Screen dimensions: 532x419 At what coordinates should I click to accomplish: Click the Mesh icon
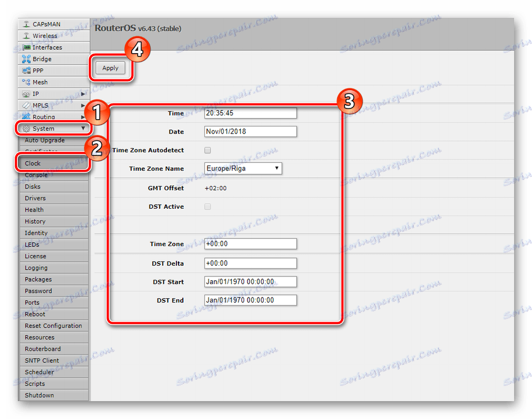(x=26, y=82)
